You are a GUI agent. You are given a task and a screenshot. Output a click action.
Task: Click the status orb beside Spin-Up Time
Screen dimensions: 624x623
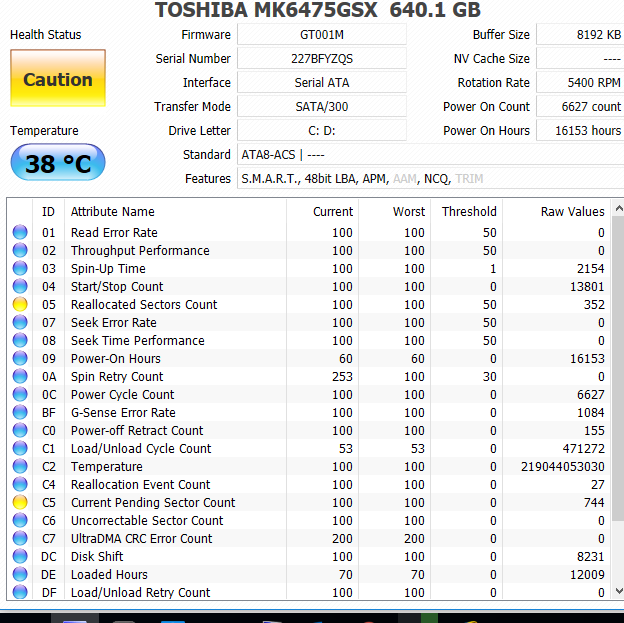(20, 268)
